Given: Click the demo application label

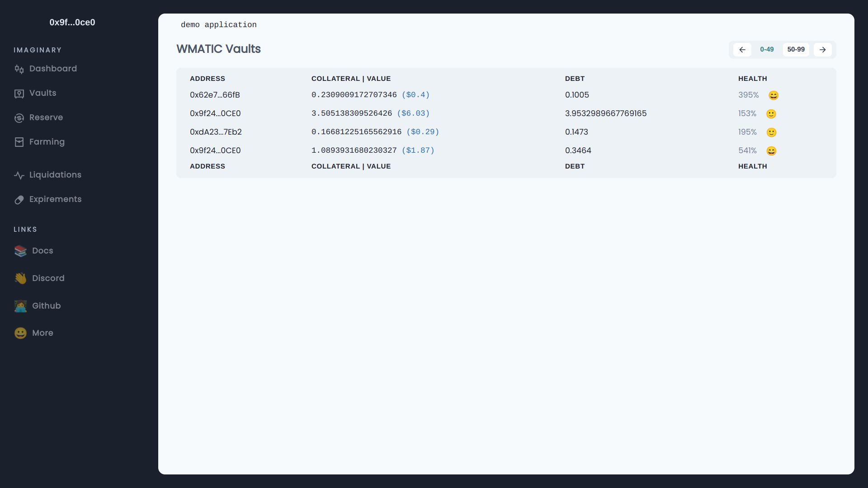Looking at the screenshot, I should pos(219,25).
